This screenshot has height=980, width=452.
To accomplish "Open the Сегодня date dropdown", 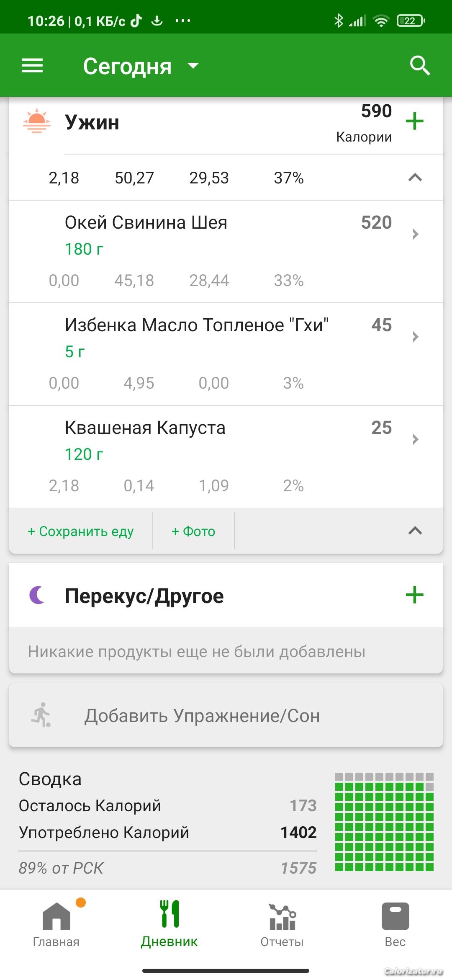I will tap(141, 66).
